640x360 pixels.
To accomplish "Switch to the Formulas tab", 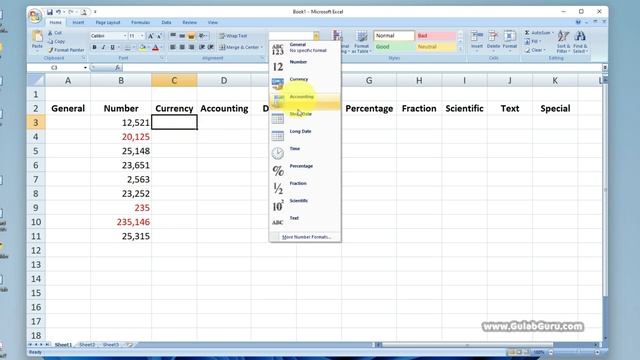I will point(140,22).
